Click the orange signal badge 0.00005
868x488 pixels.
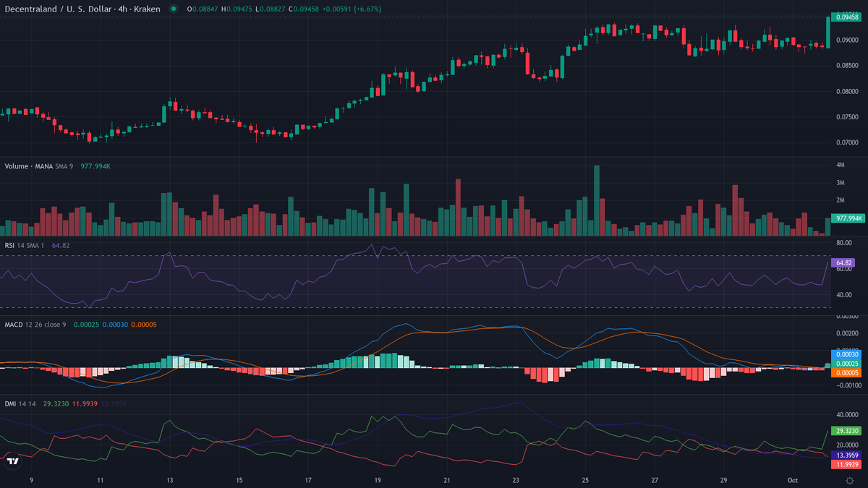848,372
